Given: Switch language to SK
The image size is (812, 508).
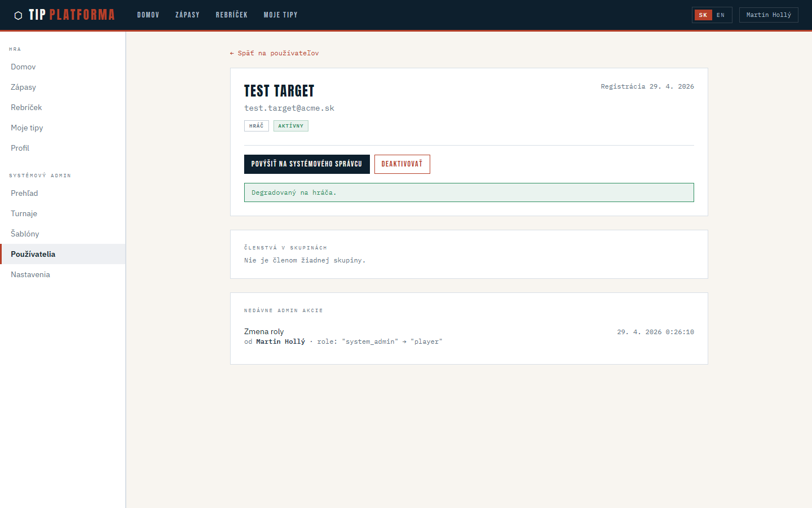Looking at the screenshot, I should coord(703,15).
